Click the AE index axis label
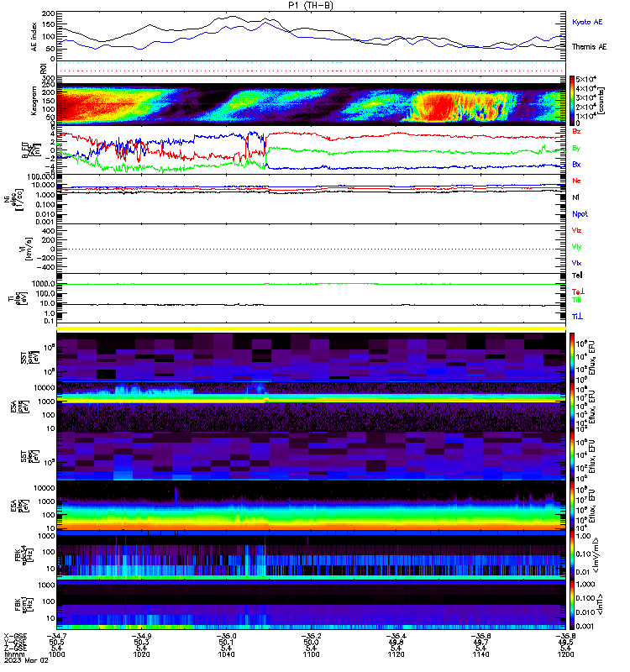The width and height of the screenshot is (630, 672). (34, 37)
